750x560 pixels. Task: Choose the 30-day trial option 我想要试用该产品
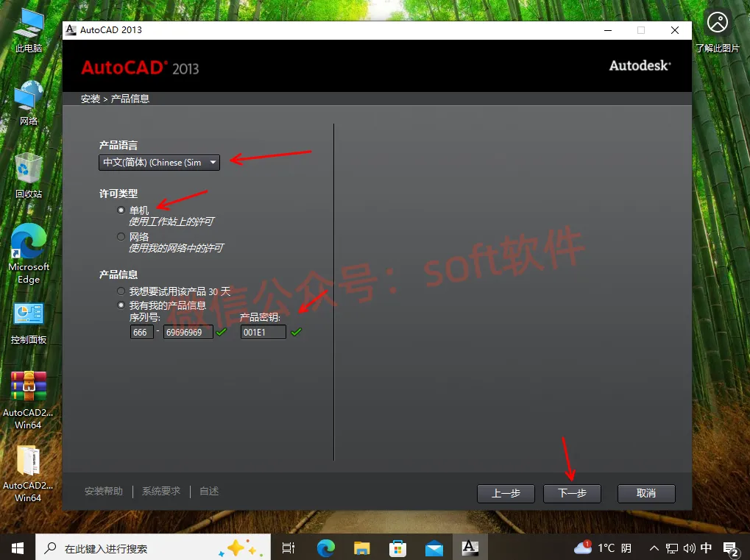pyautogui.click(x=121, y=291)
